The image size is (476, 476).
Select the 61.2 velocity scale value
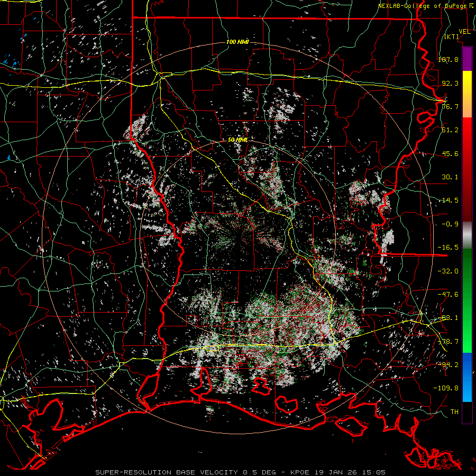click(450, 130)
